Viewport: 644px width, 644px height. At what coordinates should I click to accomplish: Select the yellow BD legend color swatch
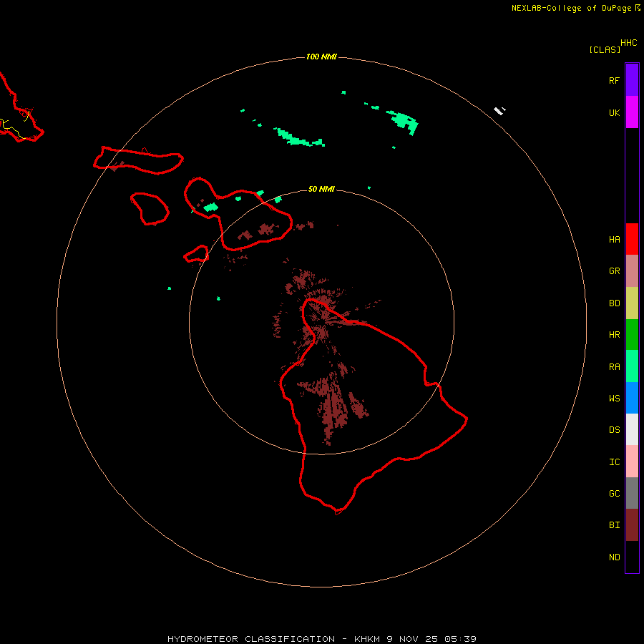pos(632,303)
